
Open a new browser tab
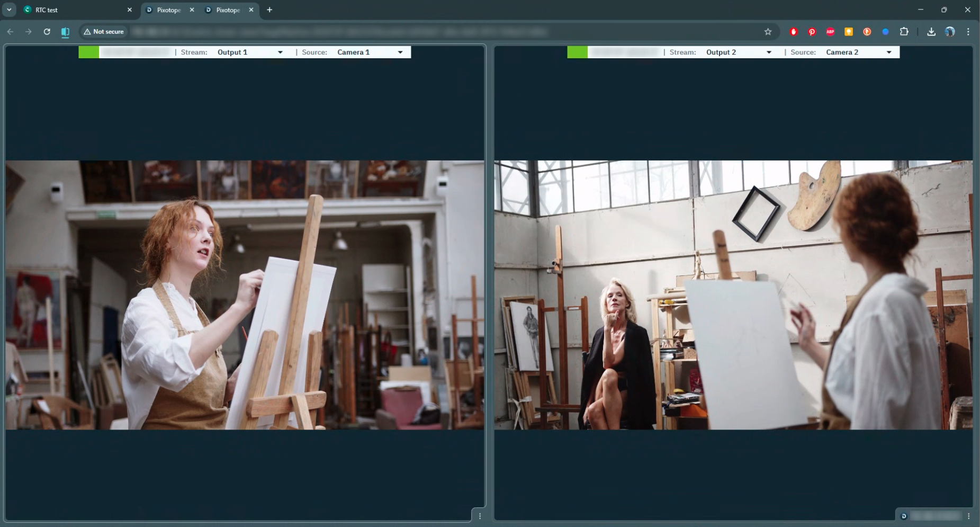pyautogui.click(x=269, y=10)
